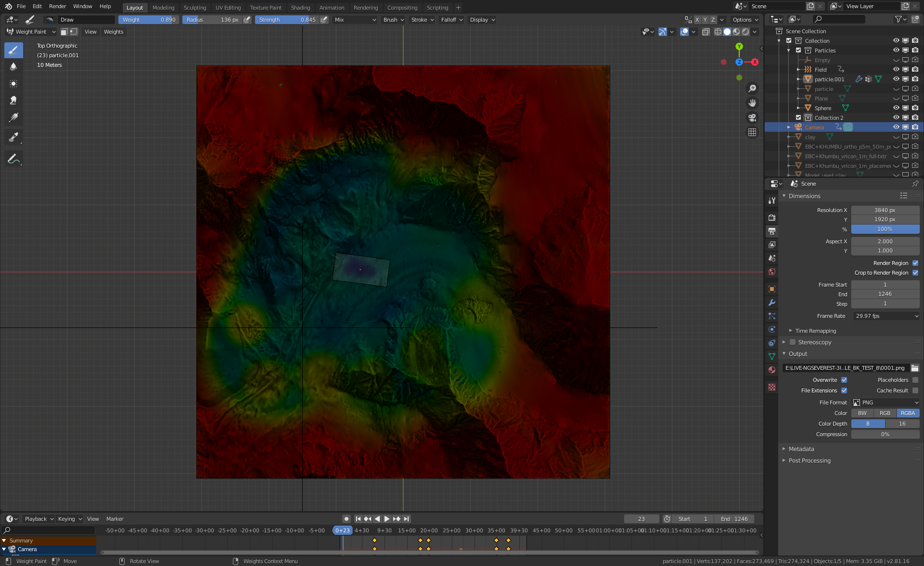Open the Weight Paint mode dropdown
The height and width of the screenshot is (566, 924).
pyautogui.click(x=31, y=32)
